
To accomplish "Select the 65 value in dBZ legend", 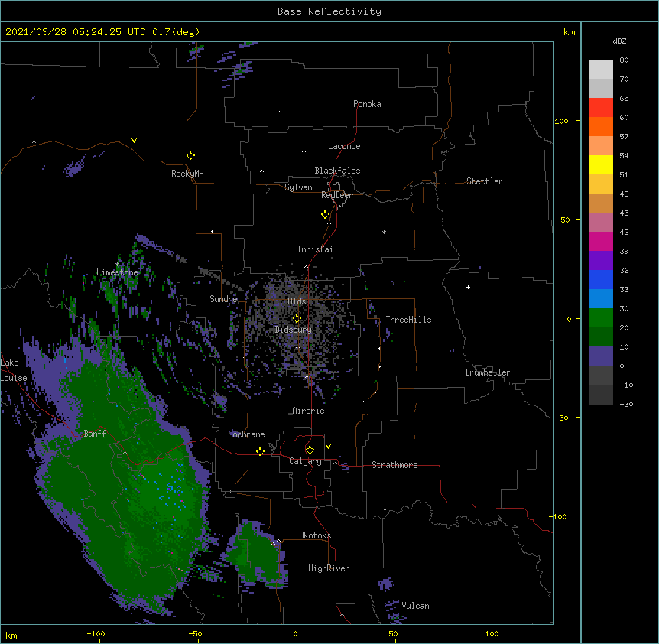I will (624, 99).
